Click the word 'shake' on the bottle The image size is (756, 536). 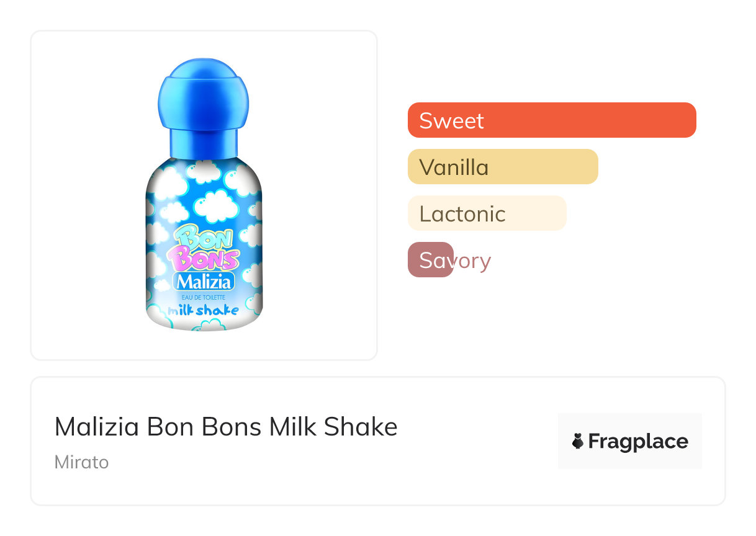click(217, 310)
